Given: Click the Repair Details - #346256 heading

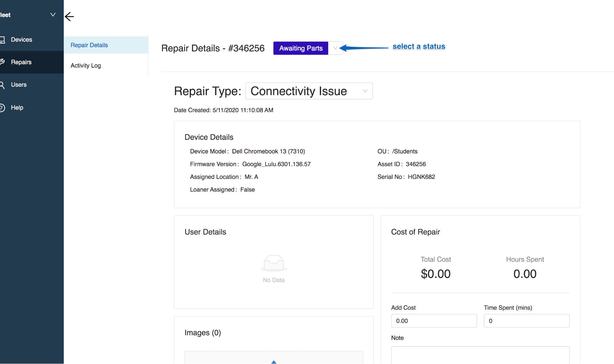Looking at the screenshot, I should click(213, 48).
